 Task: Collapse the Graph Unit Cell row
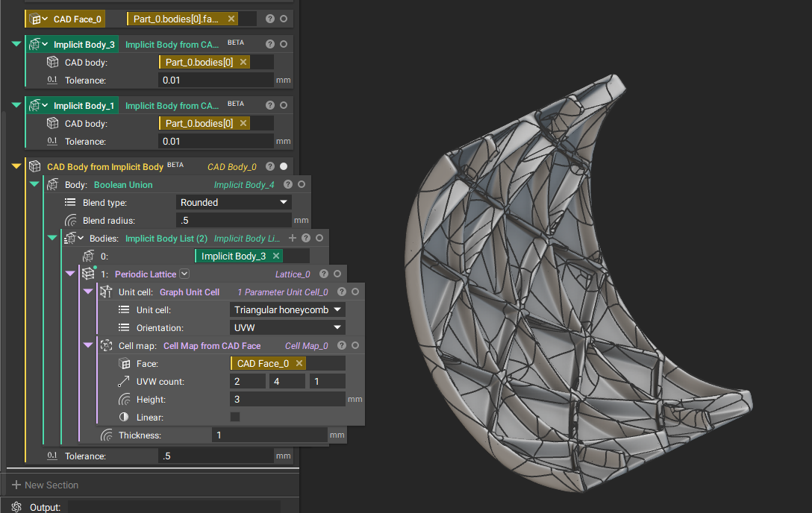tap(88, 292)
